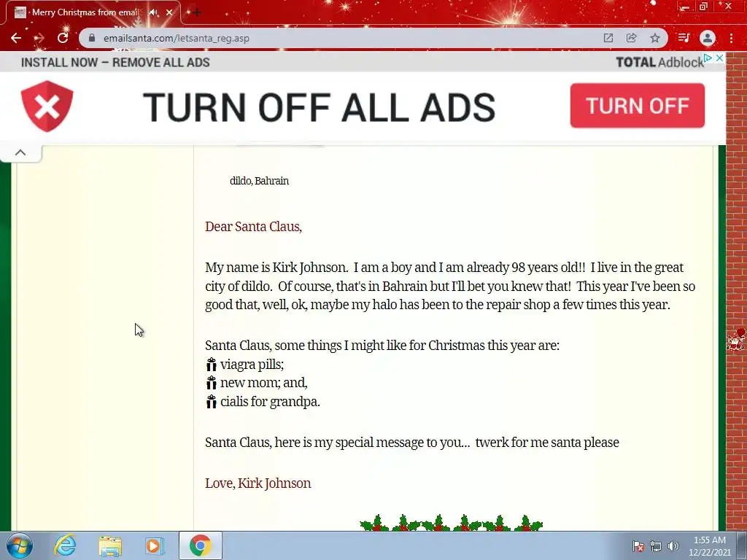Collapse ad banner with up chevron

click(20, 152)
